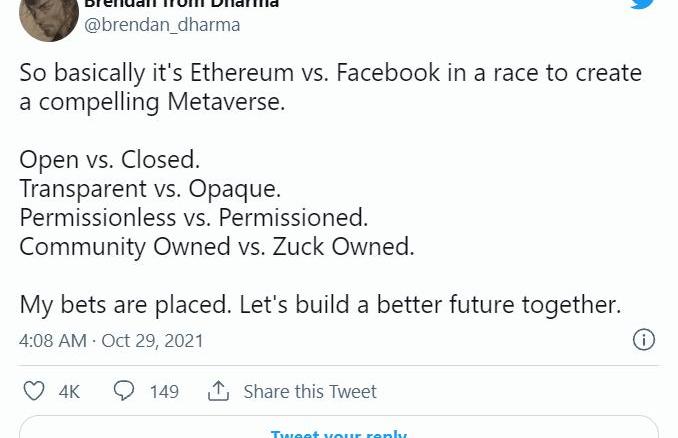Click the 'Community Owned vs. Zuck Owned.' line
The height and width of the screenshot is (438, 678).
click(x=217, y=247)
